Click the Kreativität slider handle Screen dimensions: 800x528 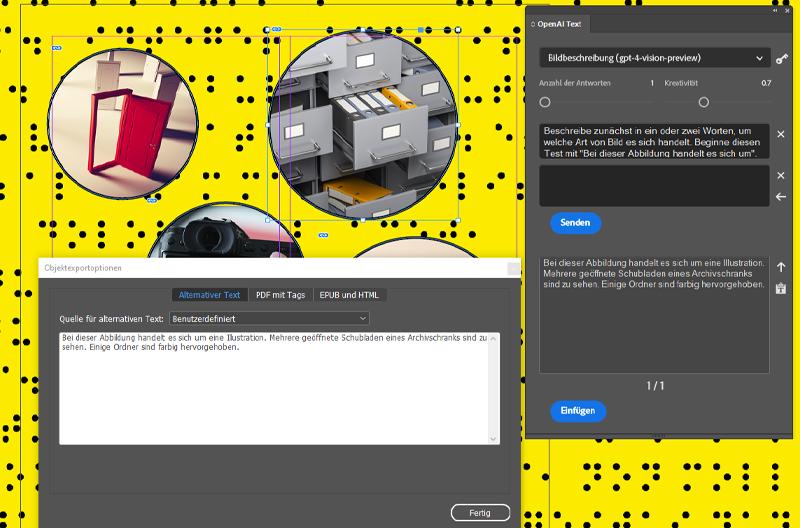(704, 102)
